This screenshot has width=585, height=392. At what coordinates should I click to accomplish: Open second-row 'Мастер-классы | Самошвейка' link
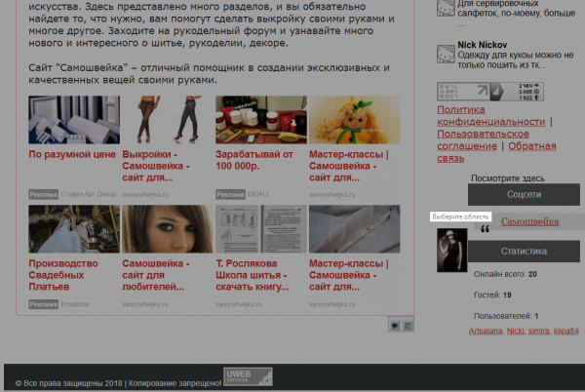click(x=349, y=275)
